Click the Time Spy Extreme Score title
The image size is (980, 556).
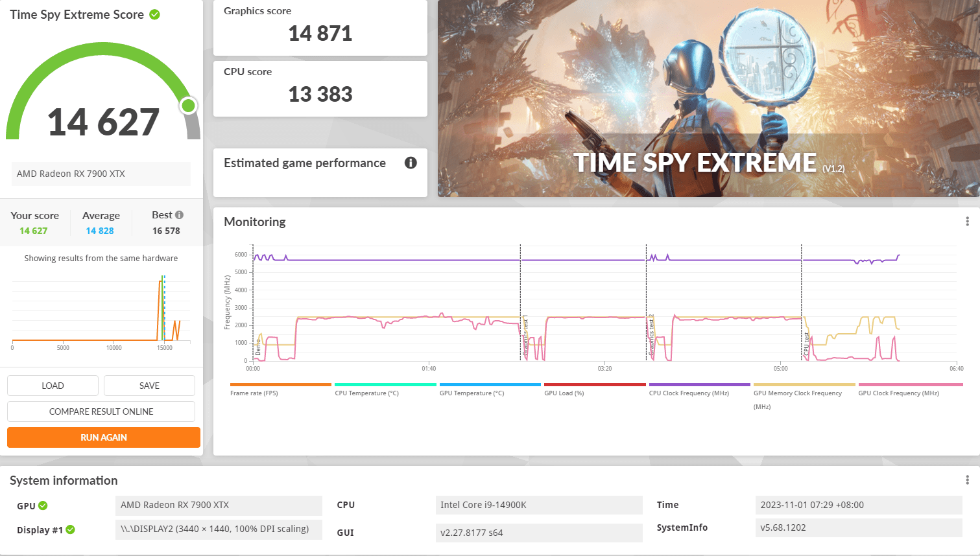[77, 14]
